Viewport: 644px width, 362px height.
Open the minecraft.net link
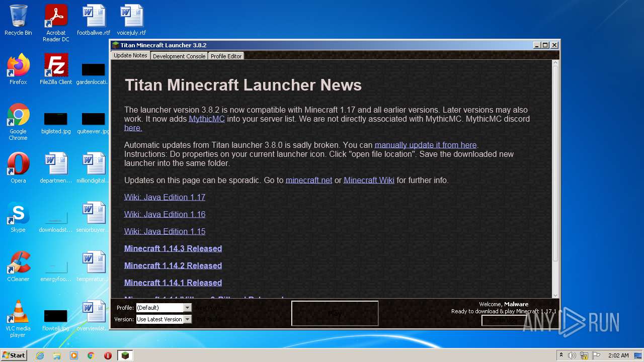click(x=309, y=180)
